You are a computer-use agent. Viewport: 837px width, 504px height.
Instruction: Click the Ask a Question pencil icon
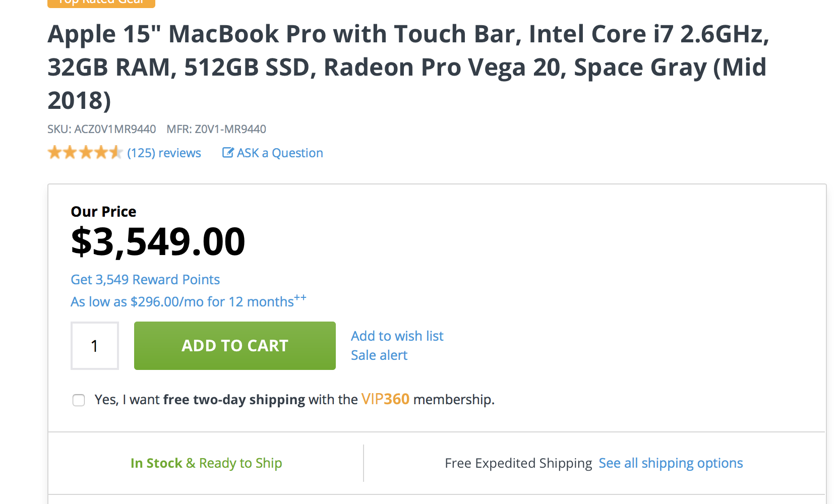pos(228,152)
